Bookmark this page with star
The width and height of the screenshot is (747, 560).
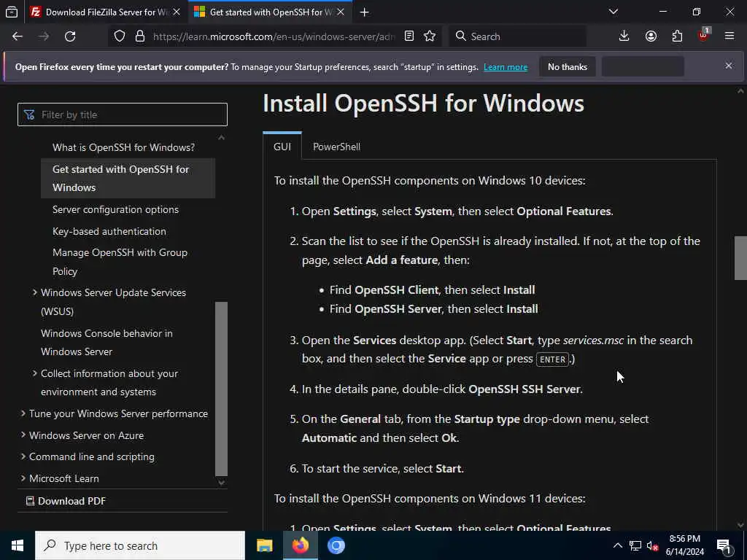pyautogui.click(x=430, y=36)
